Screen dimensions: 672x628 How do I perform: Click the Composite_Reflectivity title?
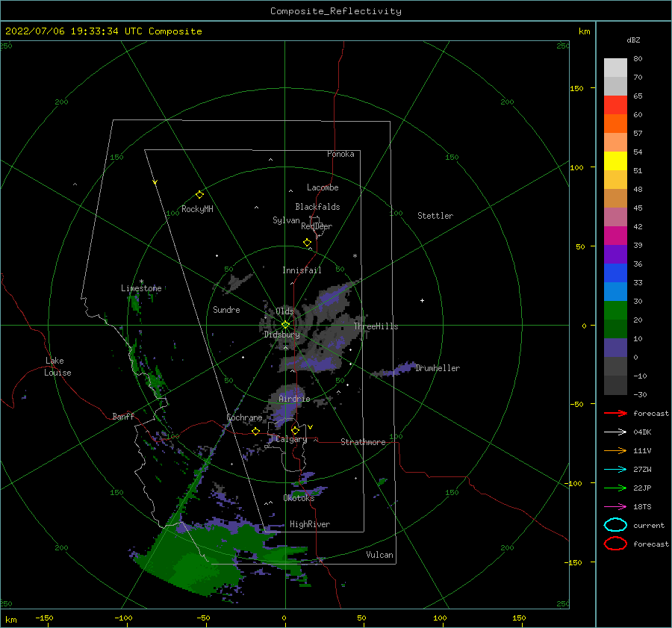336,11
